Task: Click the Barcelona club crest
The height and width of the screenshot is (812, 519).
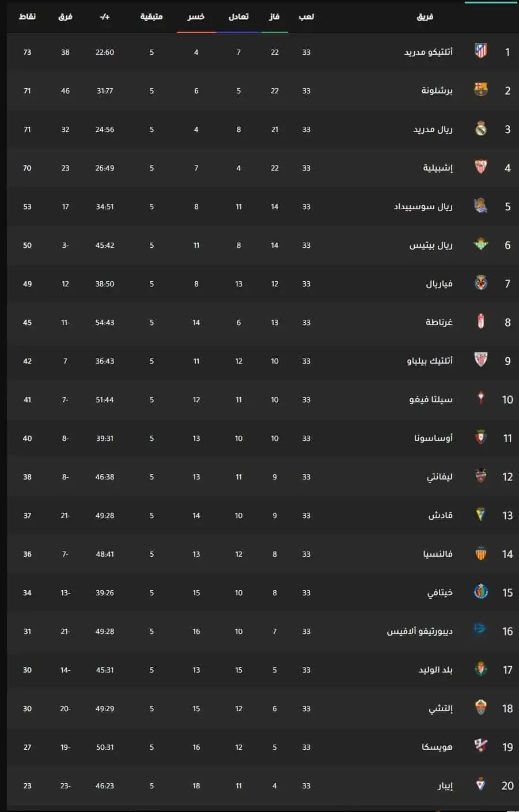Action: tap(480, 90)
